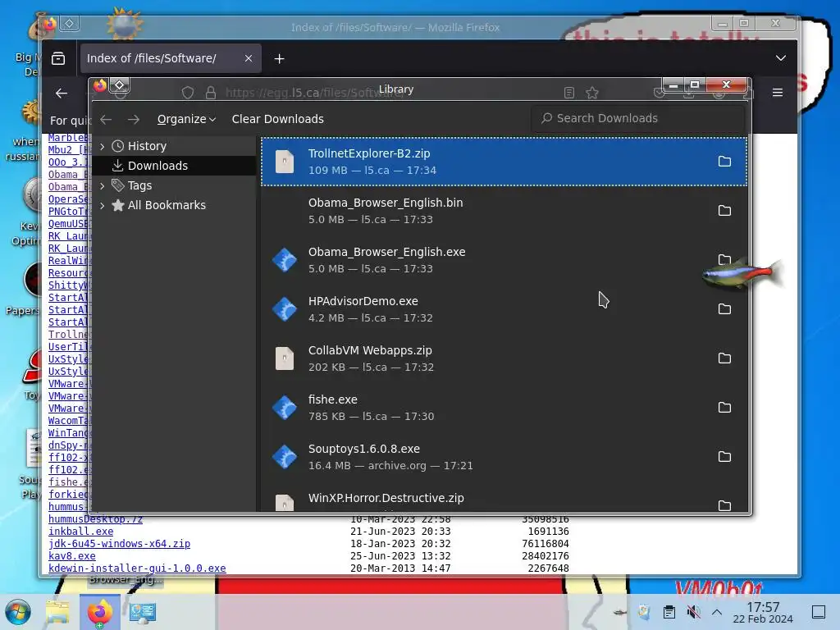The width and height of the screenshot is (840, 630).
Task: Open the list all tabs chevron
Action: 781,58
